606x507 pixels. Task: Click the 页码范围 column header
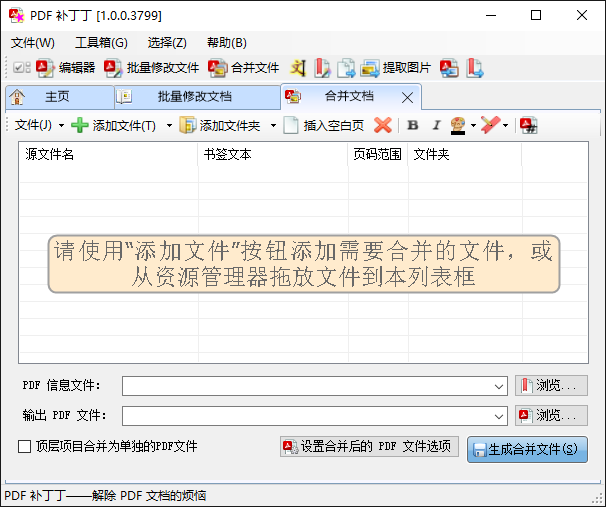[x=378, y=155]
